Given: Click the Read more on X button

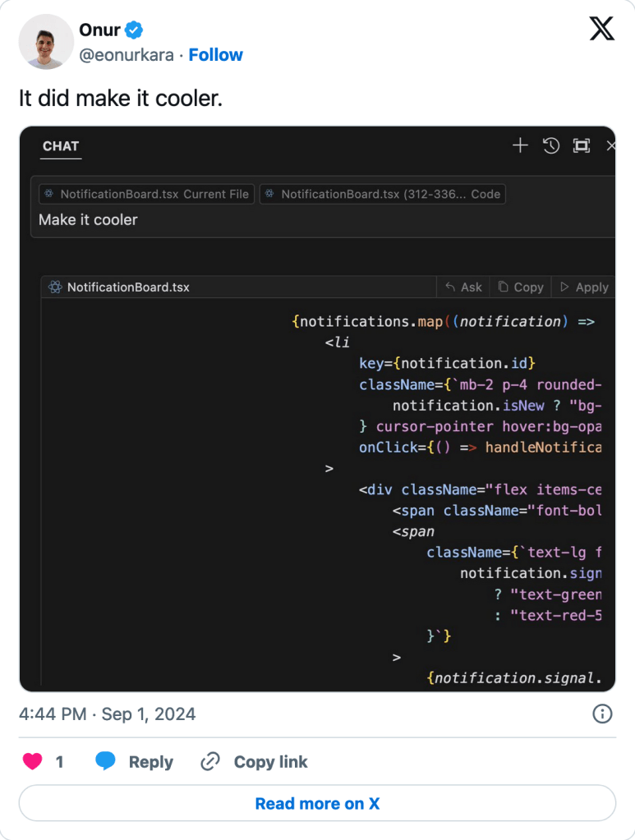Looking at the screenshot, I should [317, 803].
